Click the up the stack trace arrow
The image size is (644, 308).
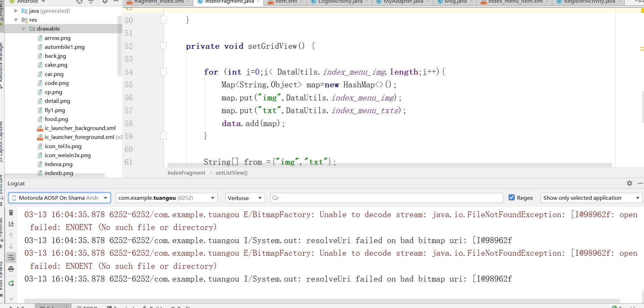(x=11, y=235)
